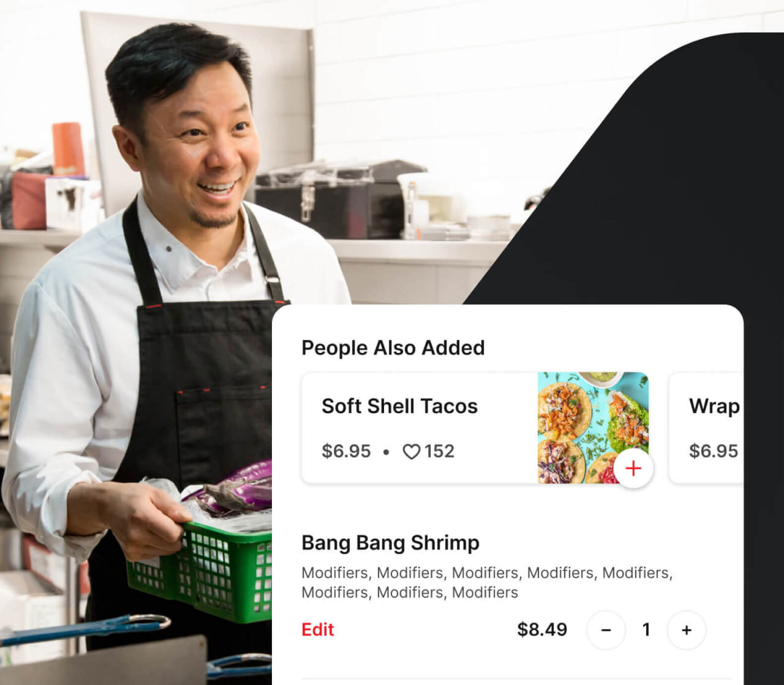Add Soft Shell Tacos with red plus button

[x=633, y=468]
